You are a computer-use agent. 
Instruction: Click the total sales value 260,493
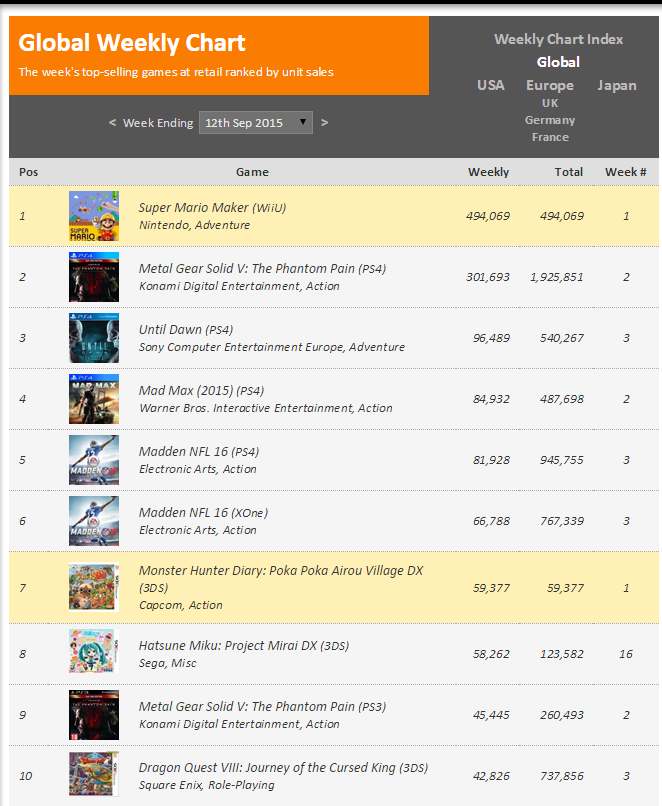[x=562, y=716]
